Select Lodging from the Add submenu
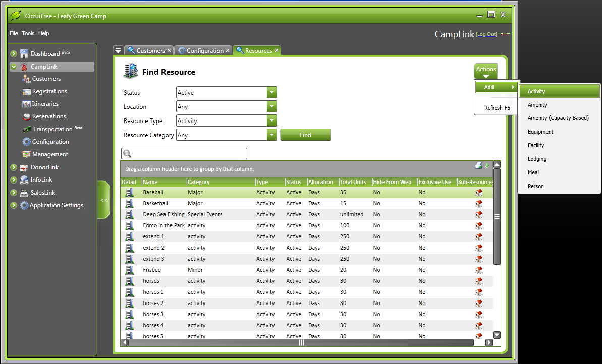This screenshot has height=364, width=602. (537, 159)
